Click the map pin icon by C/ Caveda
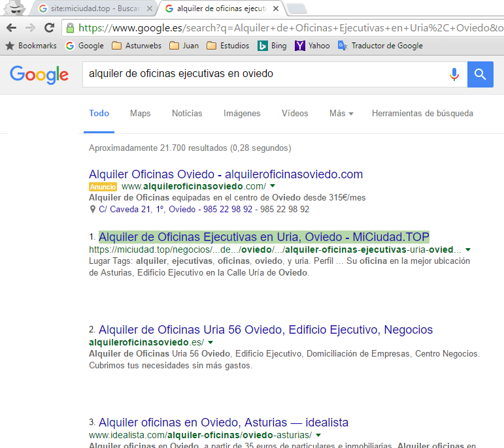Screen dimensions: 504x448 click(x=93, y=210)
